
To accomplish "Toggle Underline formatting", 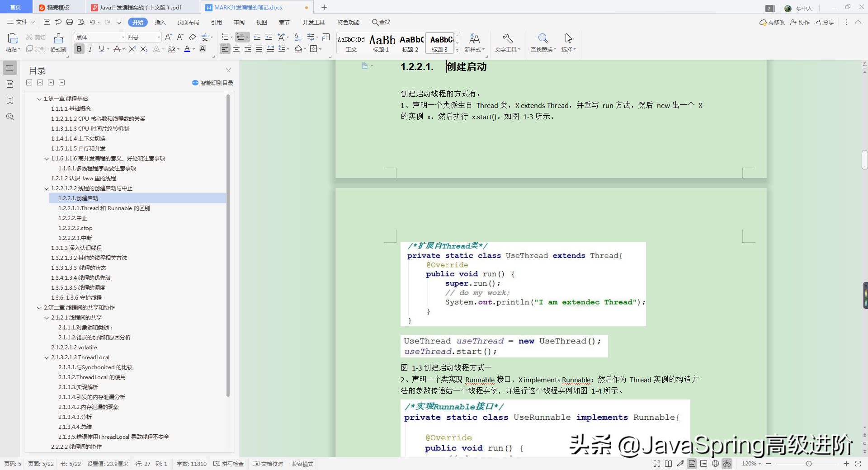I will (x=101, y=49).
